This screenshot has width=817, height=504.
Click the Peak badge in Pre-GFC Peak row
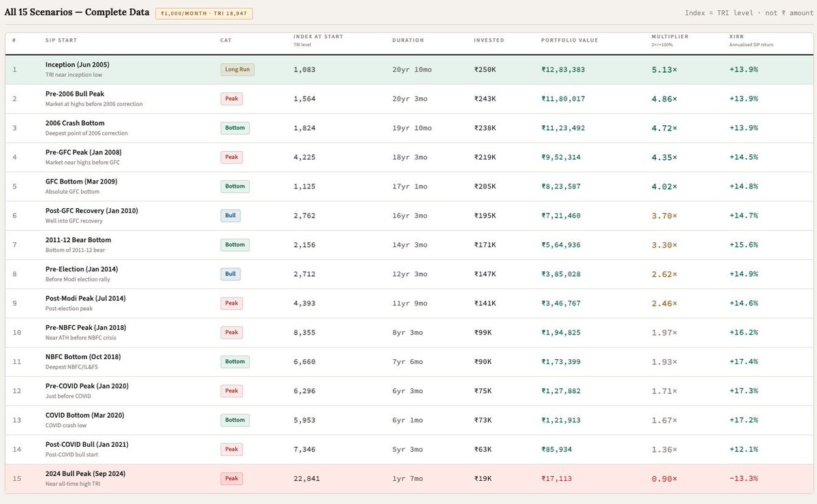231,157
